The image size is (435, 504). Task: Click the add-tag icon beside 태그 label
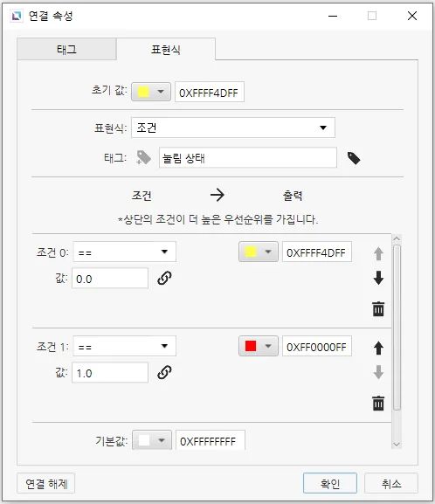(x=143, y=157)
